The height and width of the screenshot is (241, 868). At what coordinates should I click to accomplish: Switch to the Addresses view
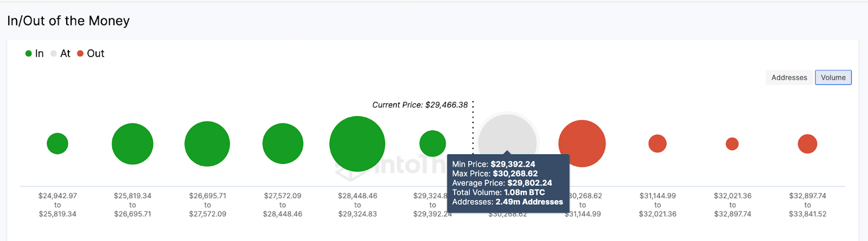pos(789,77)
